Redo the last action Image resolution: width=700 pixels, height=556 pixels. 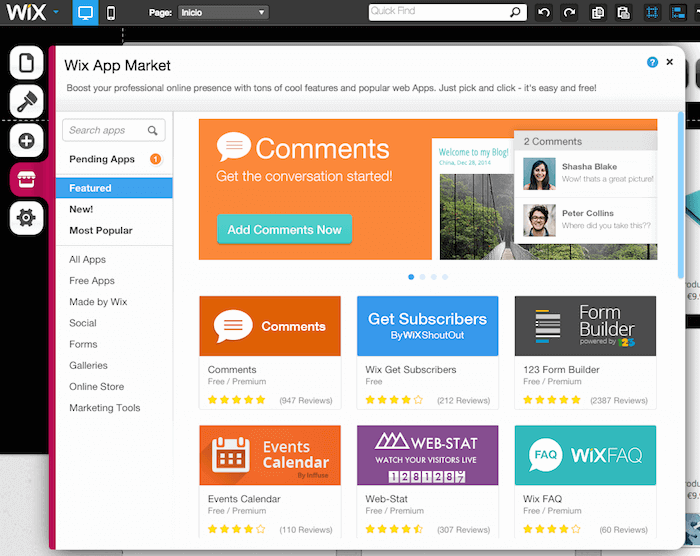pyautogui.click(x=569, y=13)
